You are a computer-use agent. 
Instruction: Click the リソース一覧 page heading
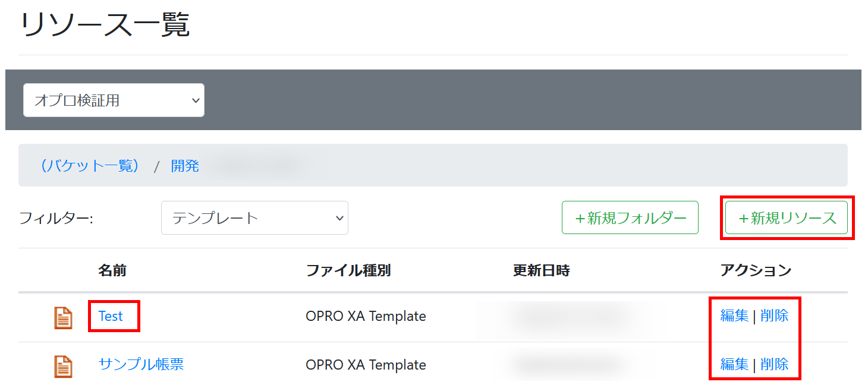click(x=105, y=26)
